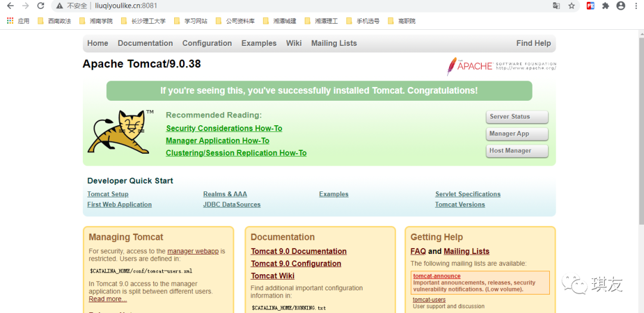
Task: Open the tomcat-users mailing list link
Action: pos(429,300)
